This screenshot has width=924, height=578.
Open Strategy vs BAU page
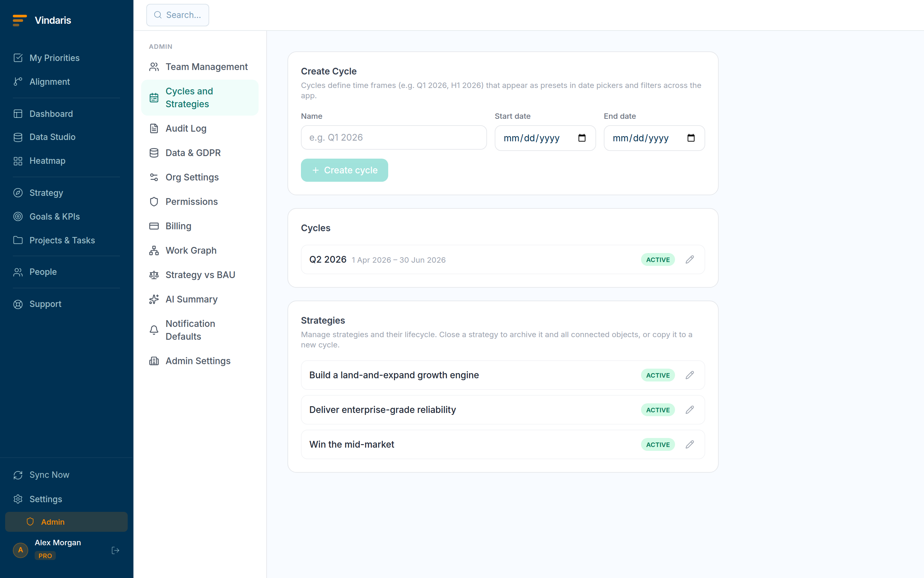(200, 275)
